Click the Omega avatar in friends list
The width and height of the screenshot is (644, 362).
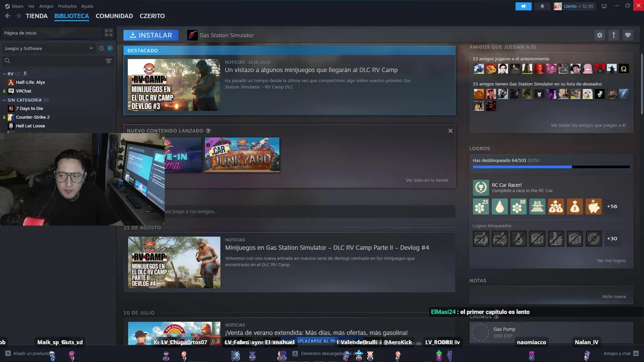pyautogui.click(x=624, y=69)
